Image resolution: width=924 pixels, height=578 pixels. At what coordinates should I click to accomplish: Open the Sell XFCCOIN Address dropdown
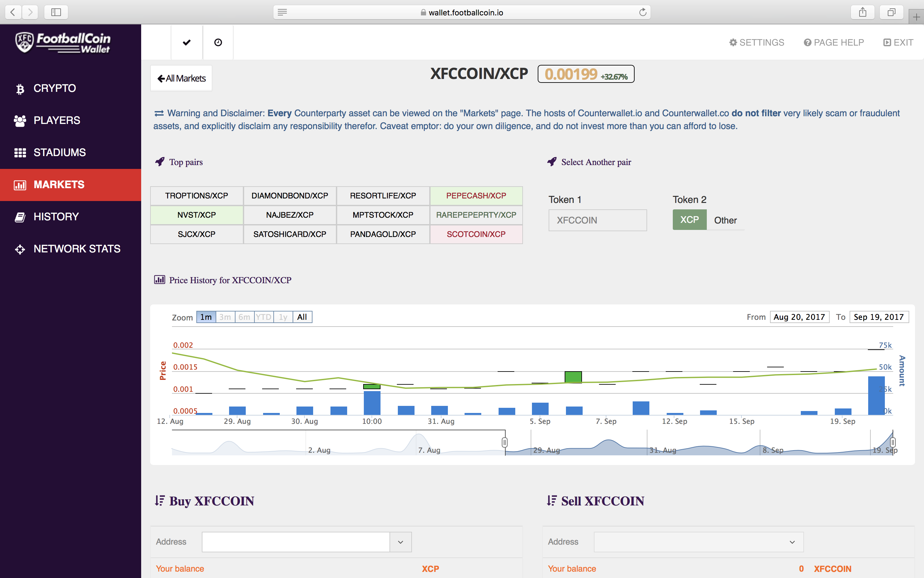point(699,542)
